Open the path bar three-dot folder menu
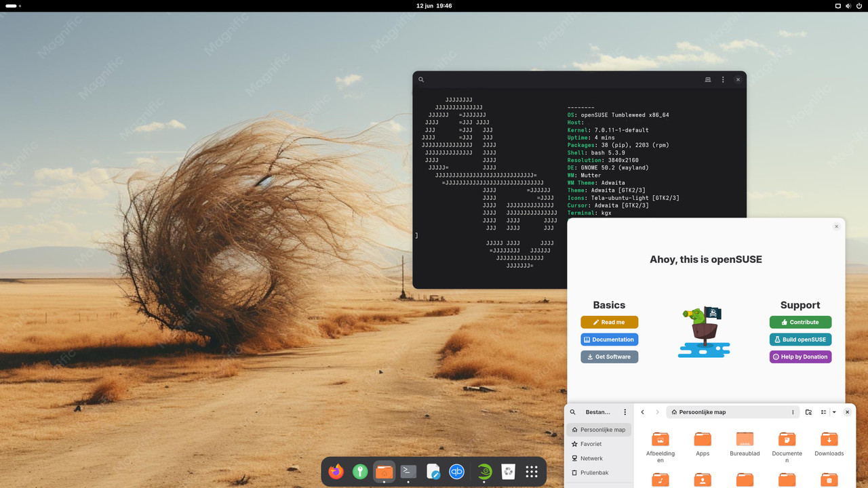The image size is (868, 488). [793, 412]
